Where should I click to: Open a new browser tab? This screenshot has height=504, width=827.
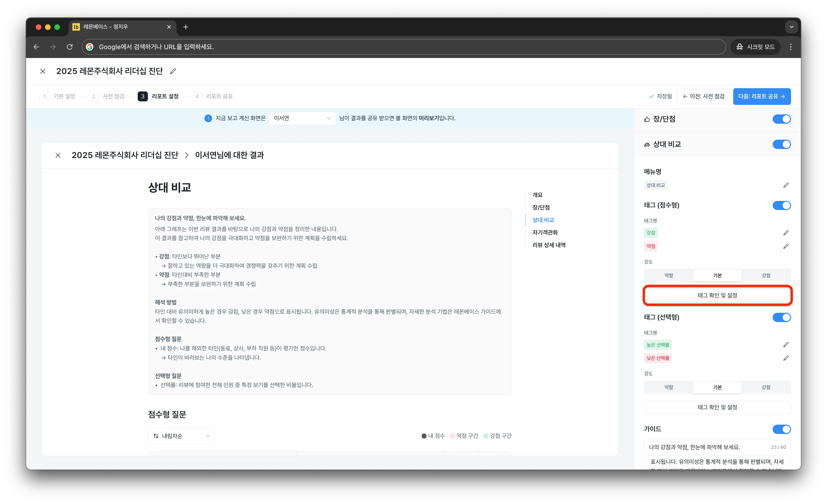pyautogui.click(x=186, y=27)
